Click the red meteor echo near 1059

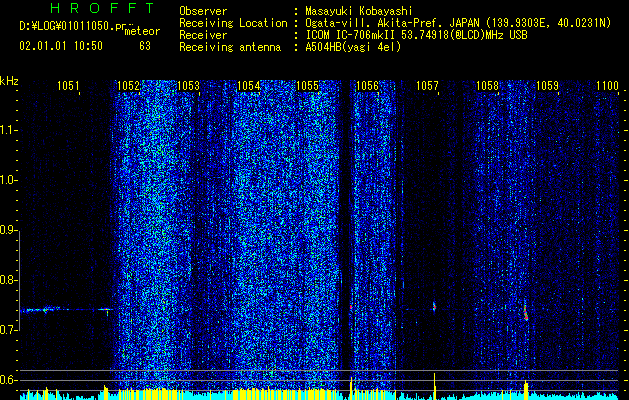[x=526, y=313]
